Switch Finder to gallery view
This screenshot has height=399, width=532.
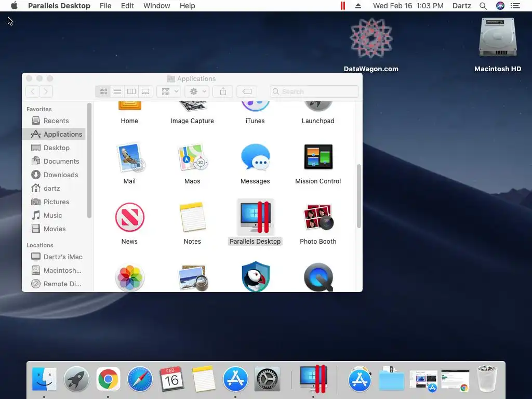pos(145,91)
